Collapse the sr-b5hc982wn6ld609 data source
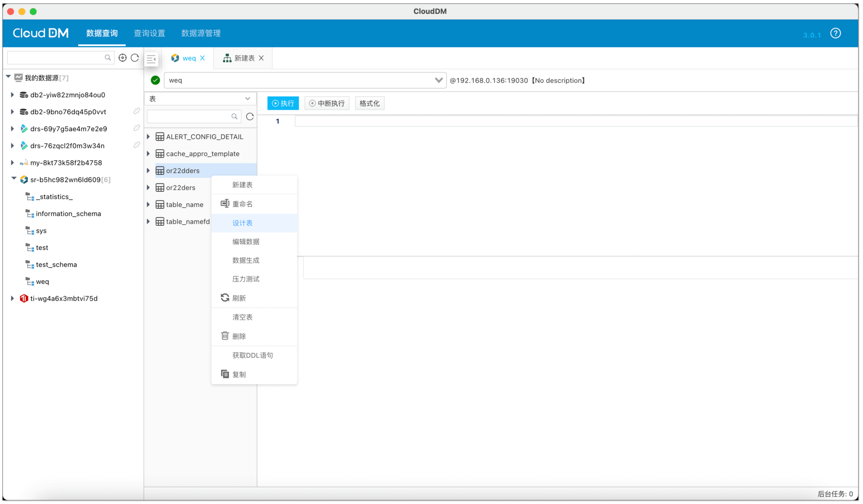This screenshot has height=504, width=863. pos(14,179)
